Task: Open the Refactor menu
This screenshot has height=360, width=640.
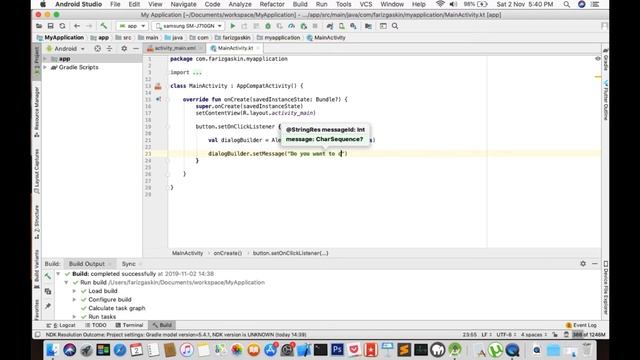Action: [272, 4]
